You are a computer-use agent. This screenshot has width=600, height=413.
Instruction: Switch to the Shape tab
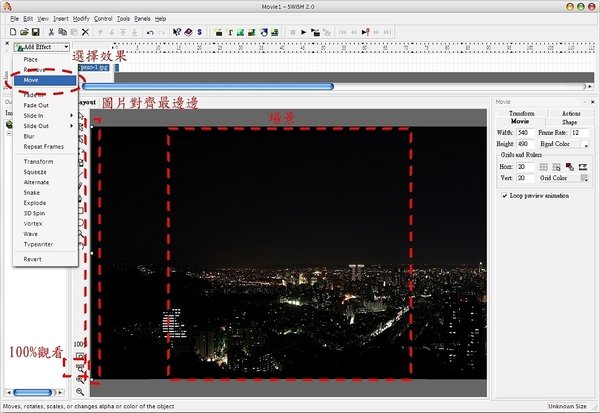[x=569, y=122]
